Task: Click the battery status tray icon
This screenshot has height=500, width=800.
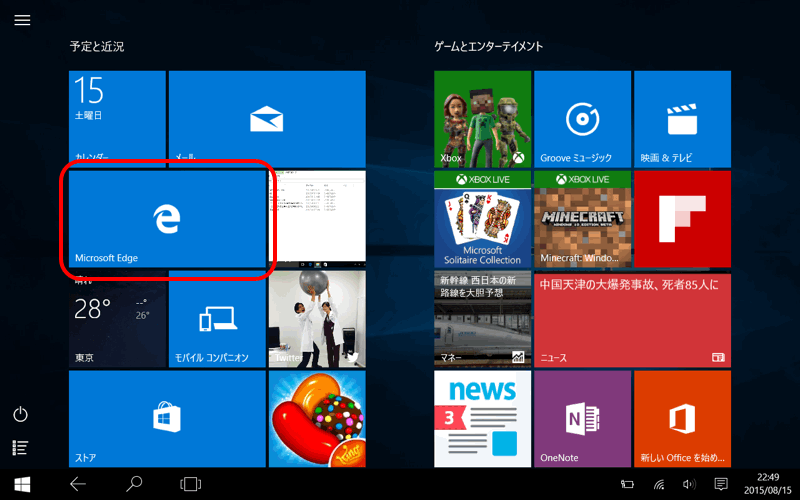Action: click(x=627, y=484)
